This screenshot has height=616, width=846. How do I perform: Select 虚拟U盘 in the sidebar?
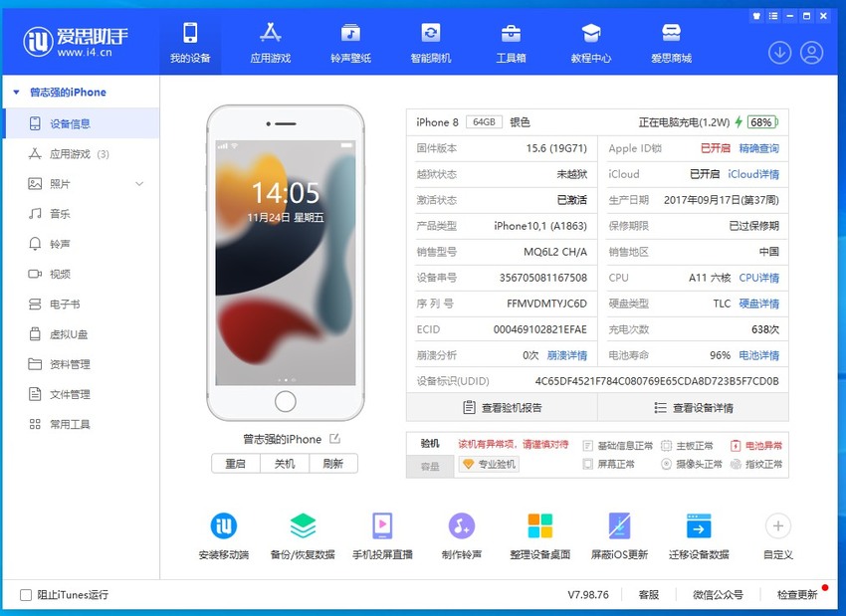(82, 334)
